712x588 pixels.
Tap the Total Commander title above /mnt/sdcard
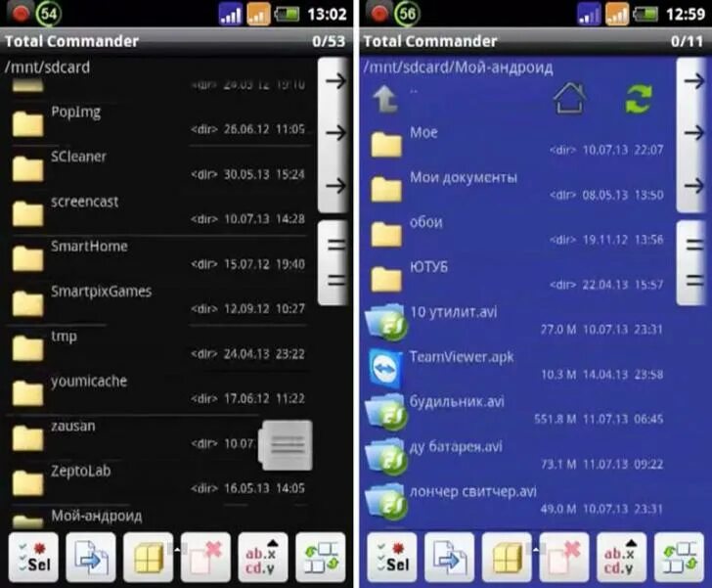click(x=71, y=41)
